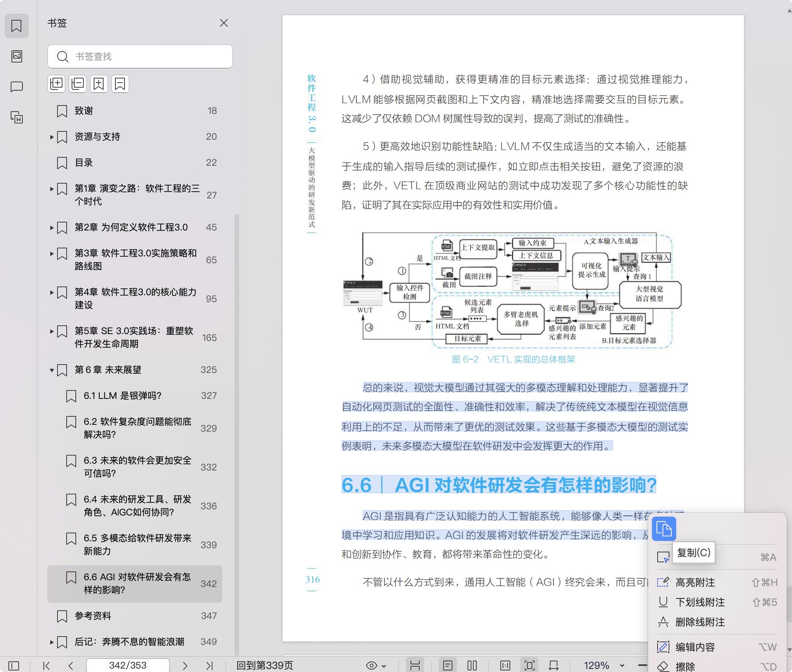Image resolution: width=792 pixels, height=672 pixels.
Task: Select 高亮附注 from context menu
Action: pyautogui.click(x=695, y=582)
